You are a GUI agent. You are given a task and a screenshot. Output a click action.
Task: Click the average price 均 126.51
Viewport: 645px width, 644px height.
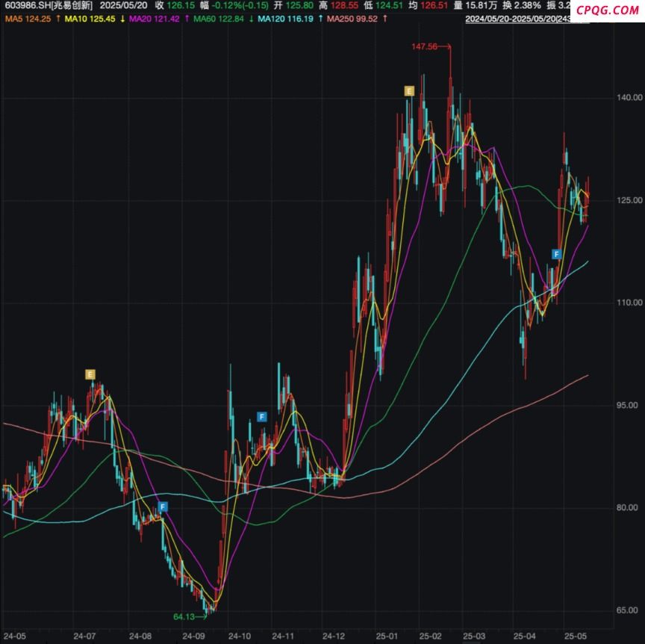click(x=428, y=6)
